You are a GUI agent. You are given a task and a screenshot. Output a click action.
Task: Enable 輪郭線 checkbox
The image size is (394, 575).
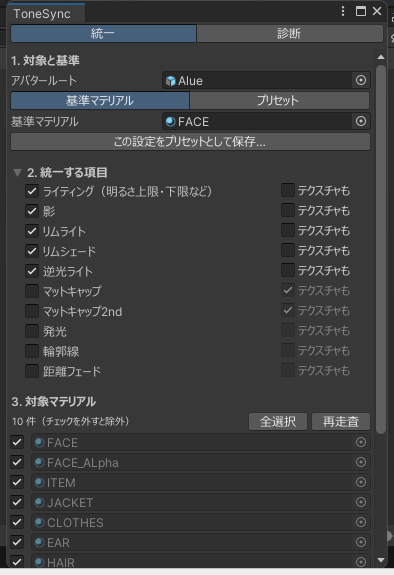coord(32,351)
